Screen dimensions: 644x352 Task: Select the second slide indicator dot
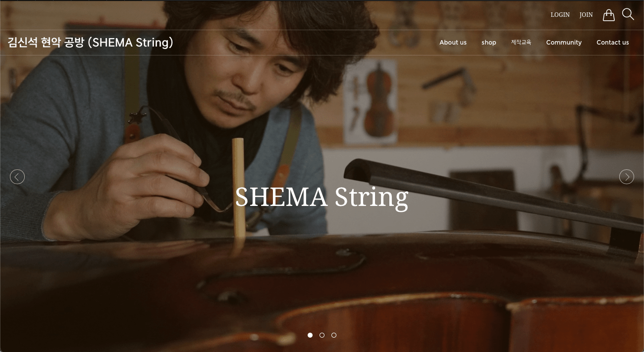[322, 335]
